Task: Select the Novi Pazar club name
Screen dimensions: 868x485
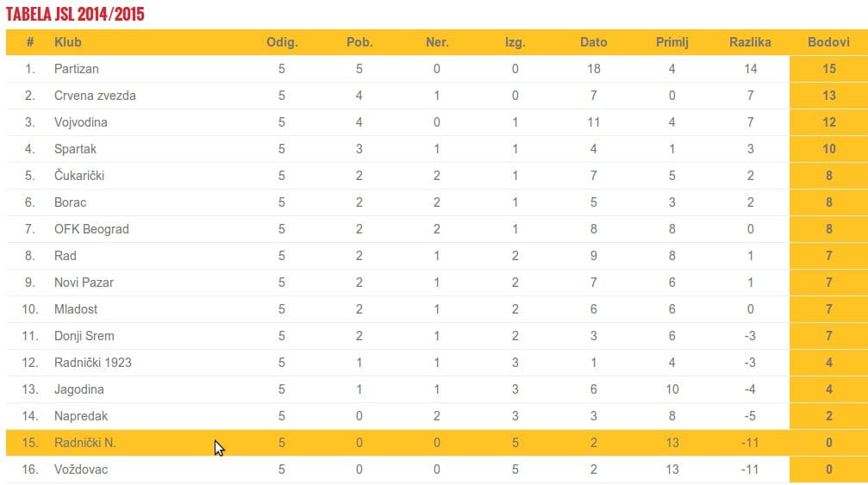Action: [x=84, y=283]
